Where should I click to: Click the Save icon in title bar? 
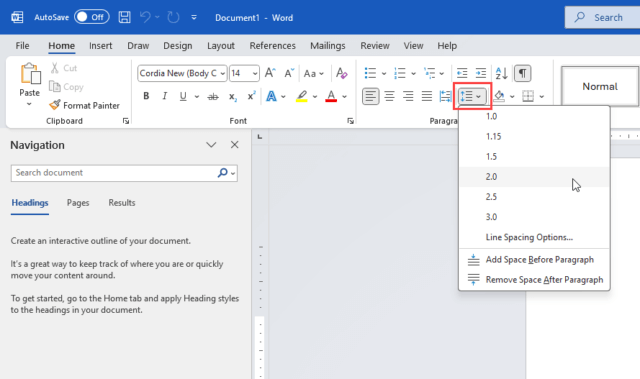tap(124, 17)
